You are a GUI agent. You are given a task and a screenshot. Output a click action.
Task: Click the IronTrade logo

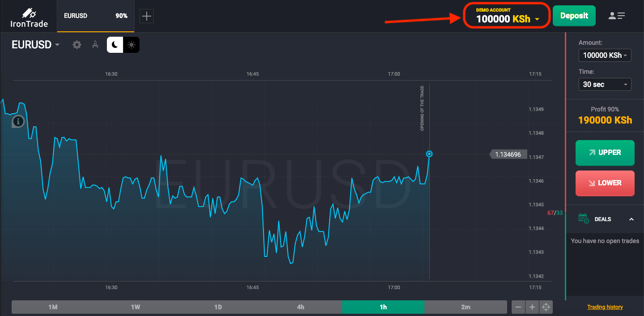[x=29, y=17]
